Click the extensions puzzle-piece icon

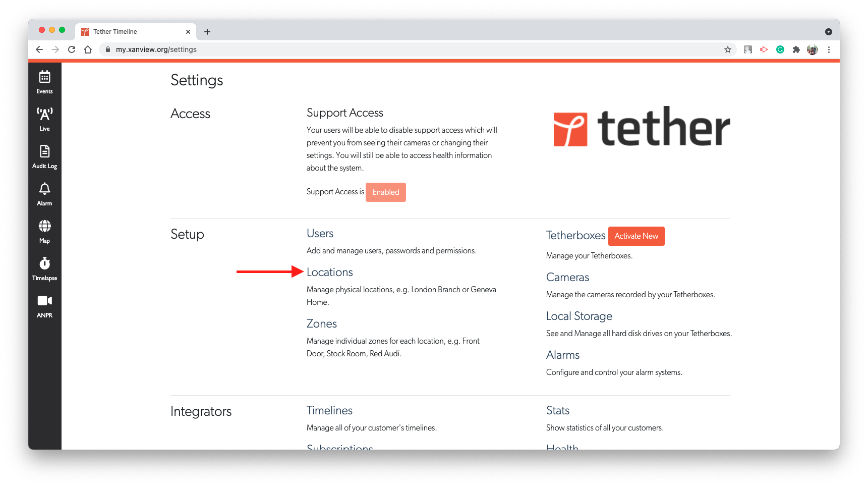[x=796, y=49]
